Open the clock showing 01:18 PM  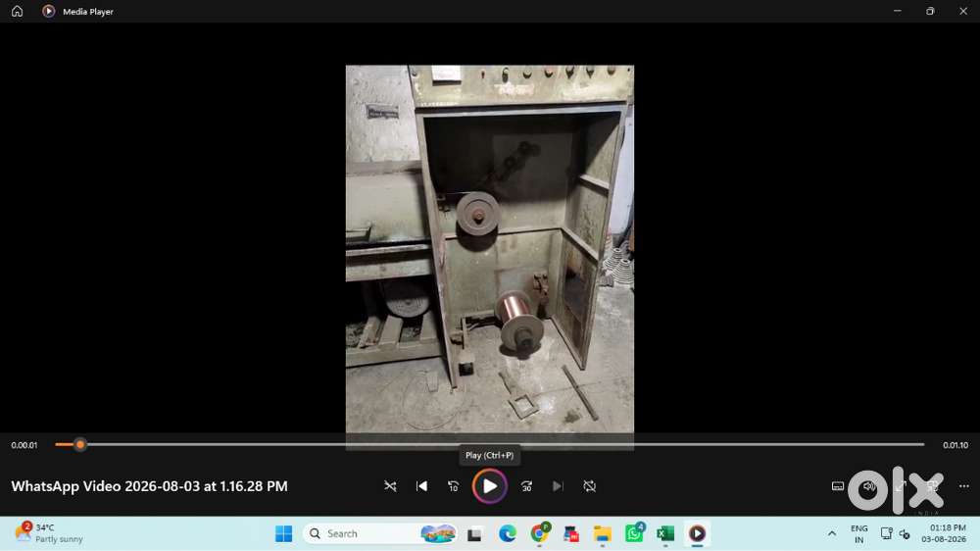[944, 533]
